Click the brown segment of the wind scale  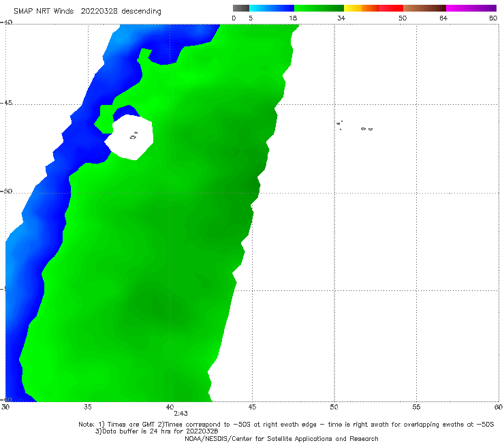(424, 8)
